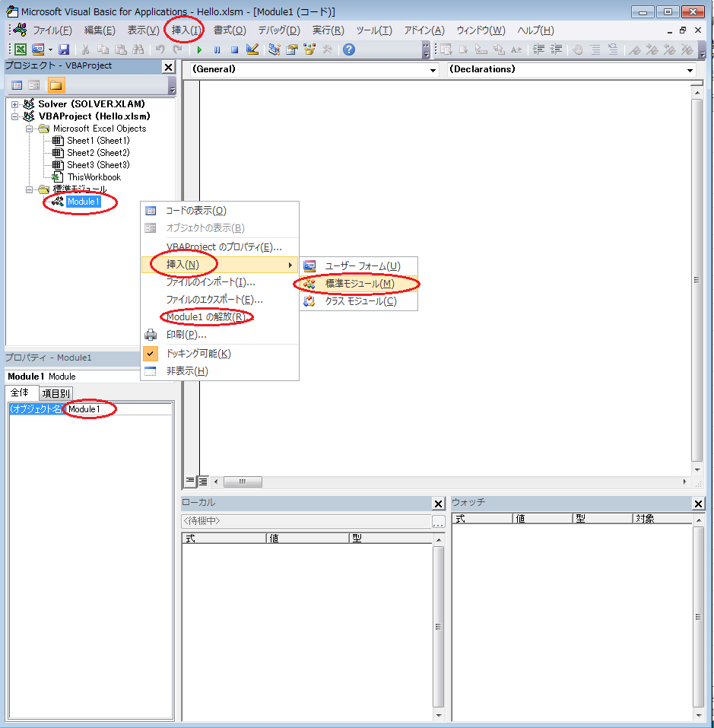
Task: Open the Properties Window toolbar icon
Action: click(x=292, y=49)
